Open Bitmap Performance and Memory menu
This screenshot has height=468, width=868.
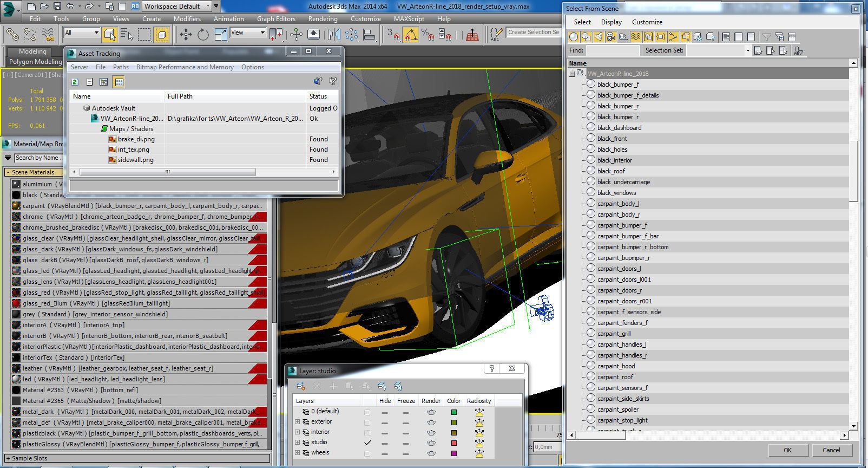point(185,67)
